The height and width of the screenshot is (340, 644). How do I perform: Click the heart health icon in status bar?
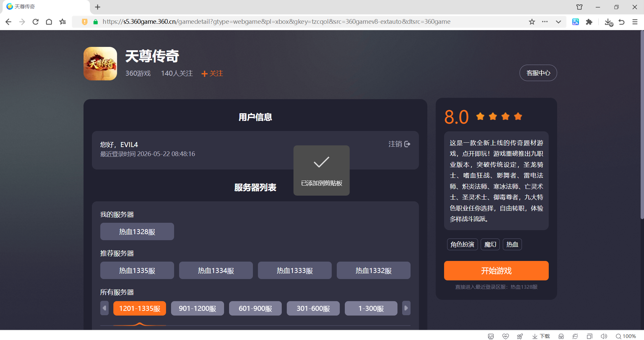tap(505, 336)
